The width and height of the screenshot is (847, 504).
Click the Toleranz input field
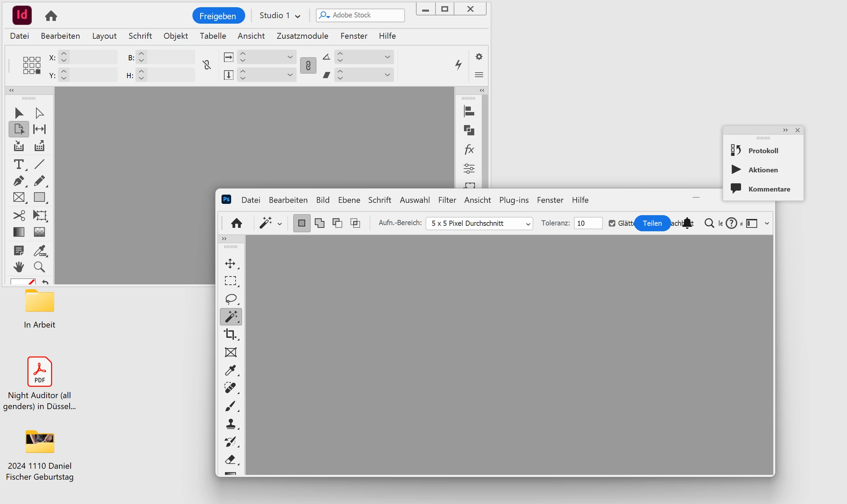(x=588, y=223)
